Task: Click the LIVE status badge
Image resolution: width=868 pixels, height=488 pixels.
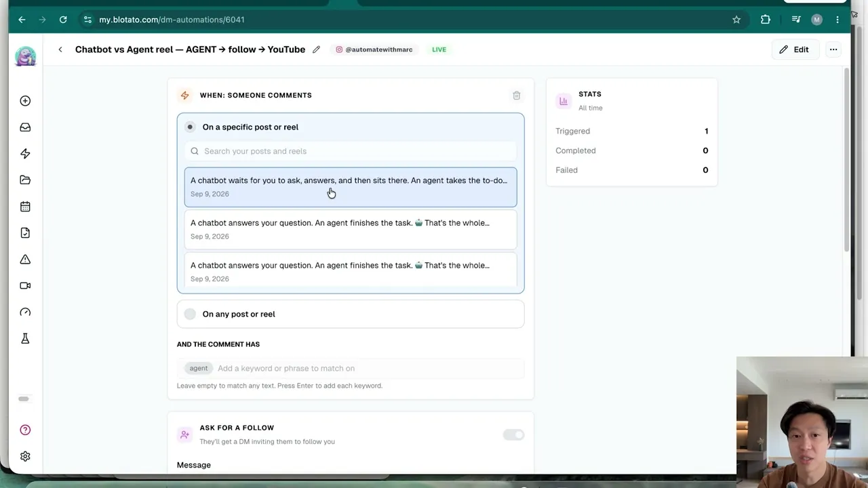Action: (x=439, y=49)
